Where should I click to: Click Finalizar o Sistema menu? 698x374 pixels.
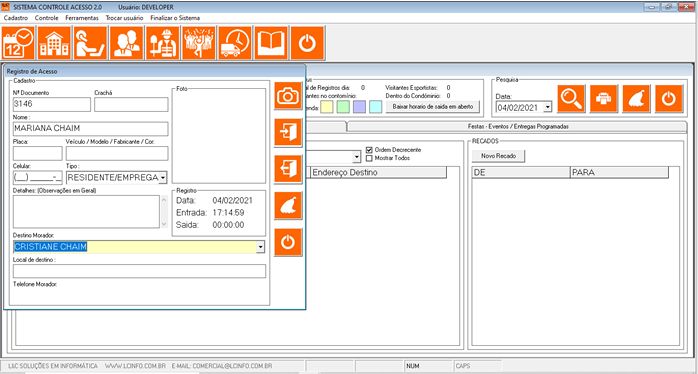175,18
